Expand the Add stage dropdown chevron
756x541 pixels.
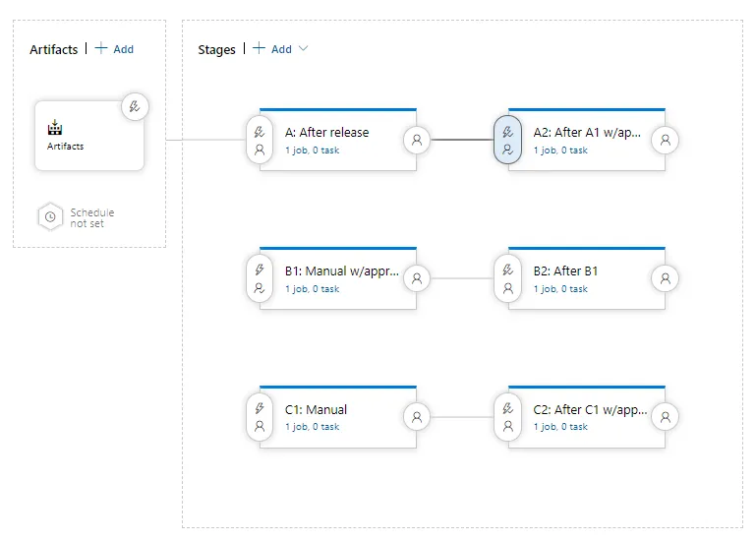click(303, 49)
